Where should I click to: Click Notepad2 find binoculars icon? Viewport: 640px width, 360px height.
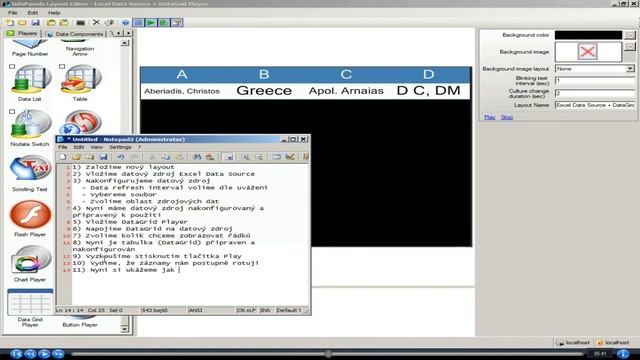point(197,157)
